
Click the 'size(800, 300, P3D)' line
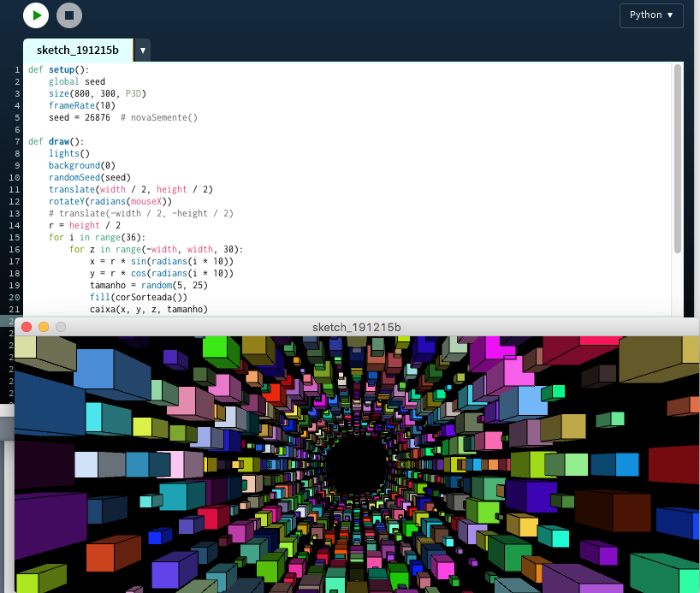(x=98, y=94)
